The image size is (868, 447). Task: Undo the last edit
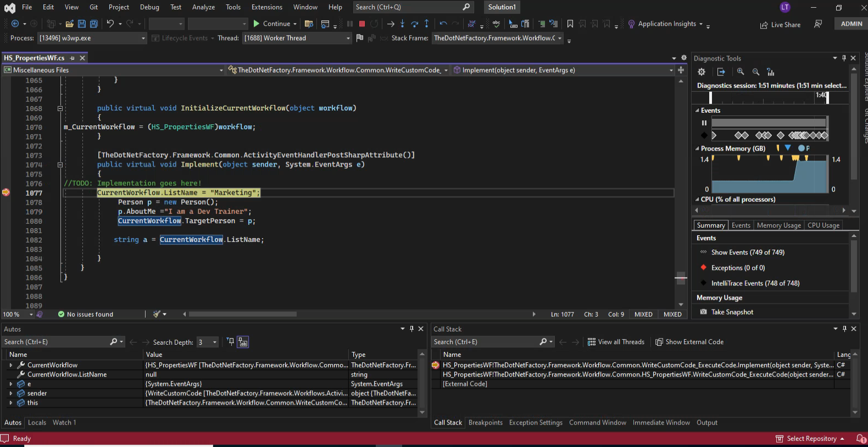(x=110, y=24)
